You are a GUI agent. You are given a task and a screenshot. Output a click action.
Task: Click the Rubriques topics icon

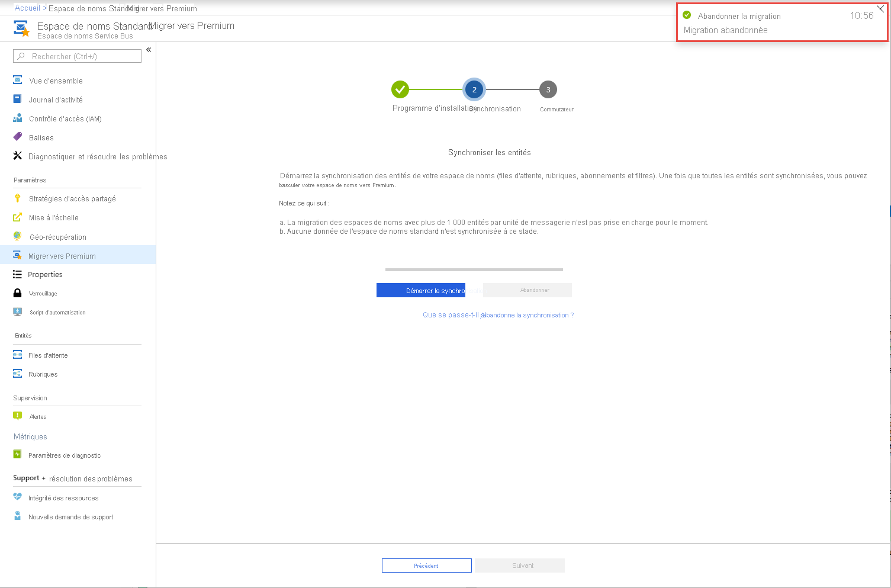(x=18, y=374)
